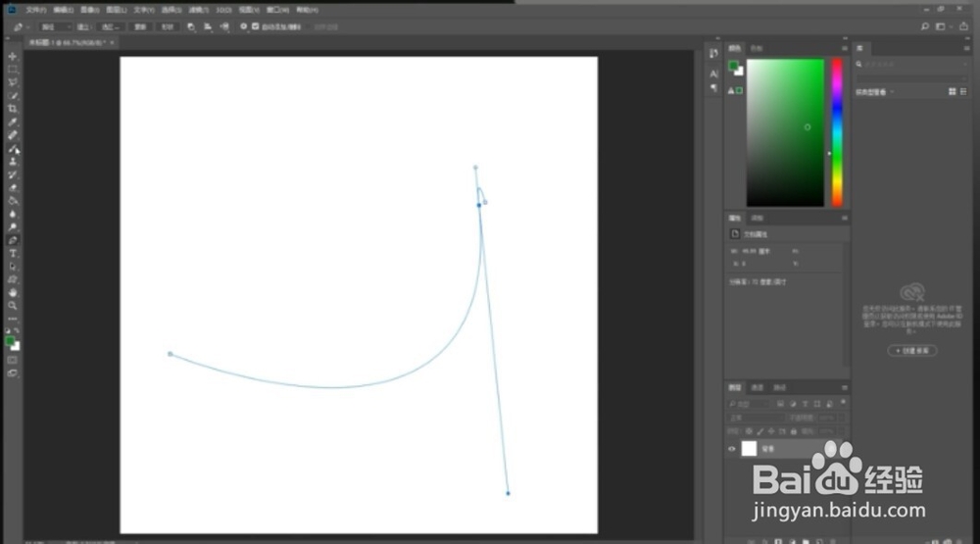The image size is (980, 544).
Task: Select the Pen tool in toolbar
Action: pyautogui.click(x=13, y=240)
